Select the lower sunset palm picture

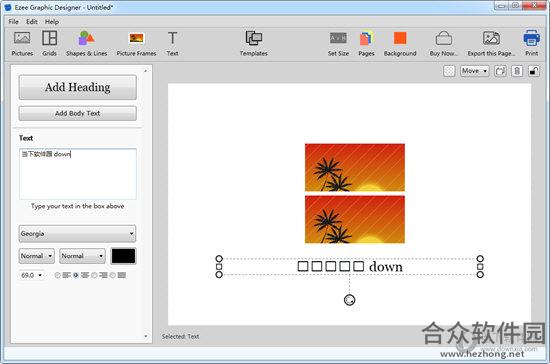click(x=355, y=220)
